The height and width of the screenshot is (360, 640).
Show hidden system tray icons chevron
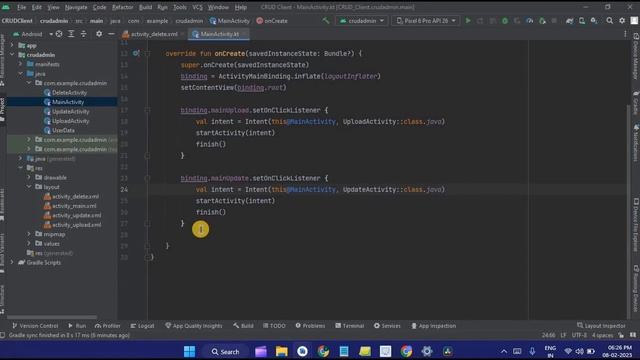(x=504, y=351)
